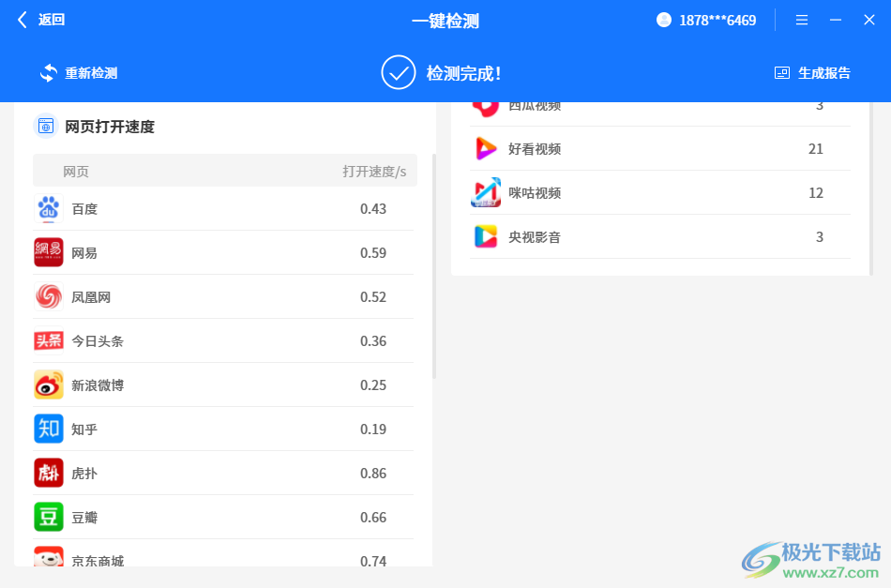This screenshot has height=588, width=891.
Task: Select the 今日头条 row name
Action: (98, 340)
